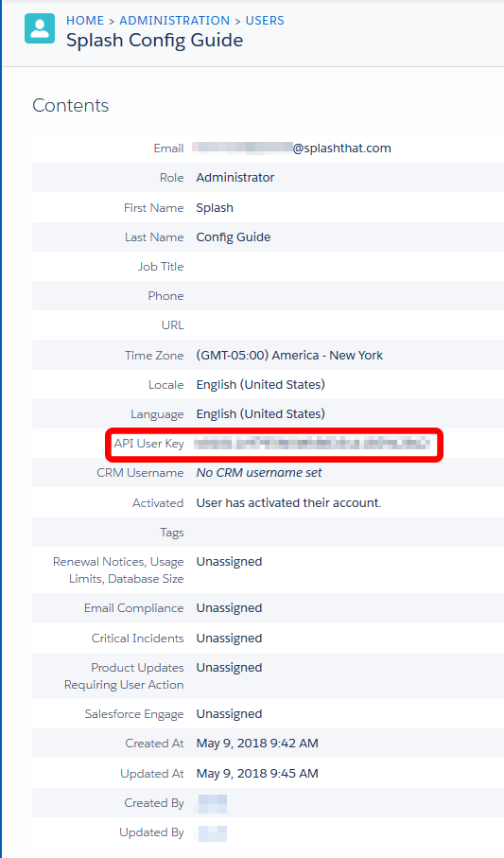Click the Role field label
504x858 pixels.
pyautogui.click(x=172, y=178)
